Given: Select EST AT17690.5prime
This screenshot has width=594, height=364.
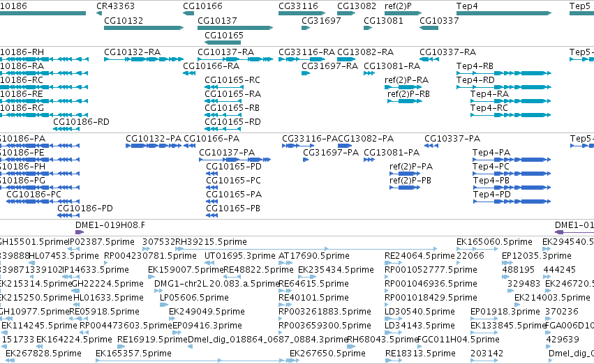Looking at the screenshot, I should pyautogui.click(x=314, y=256).
